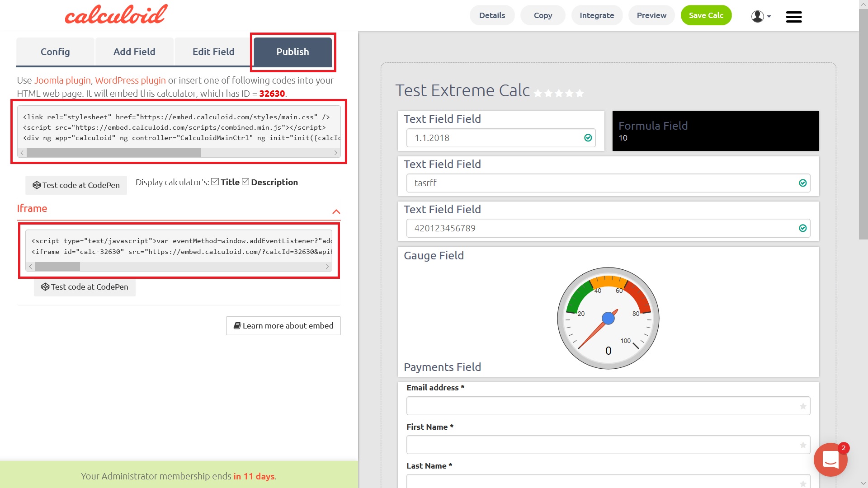Open the WordPress plugin link
Viewport: 868px width, 488px height.
point(130,80)
